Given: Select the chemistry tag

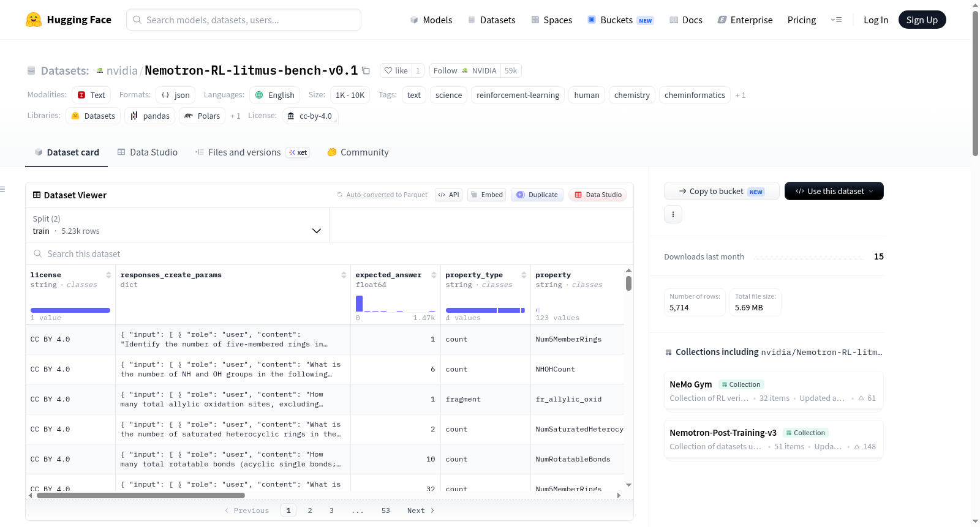Looking at the screenshot, I should (x=632, y=95).
